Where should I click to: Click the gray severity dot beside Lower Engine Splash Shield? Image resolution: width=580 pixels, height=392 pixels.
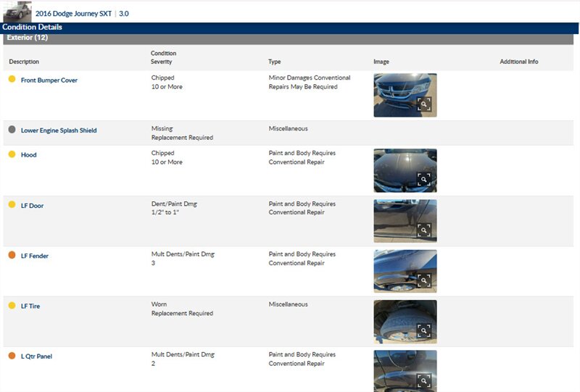coord(12,129)
